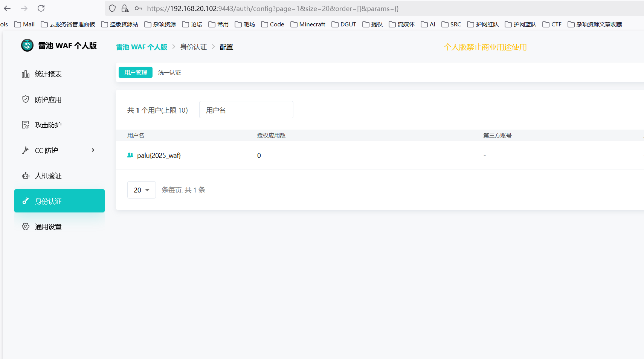This screenshot has height=359, width=644.
Task: Select the 攻击防护 sidebar icon
Action: click(x=26, y=125)
